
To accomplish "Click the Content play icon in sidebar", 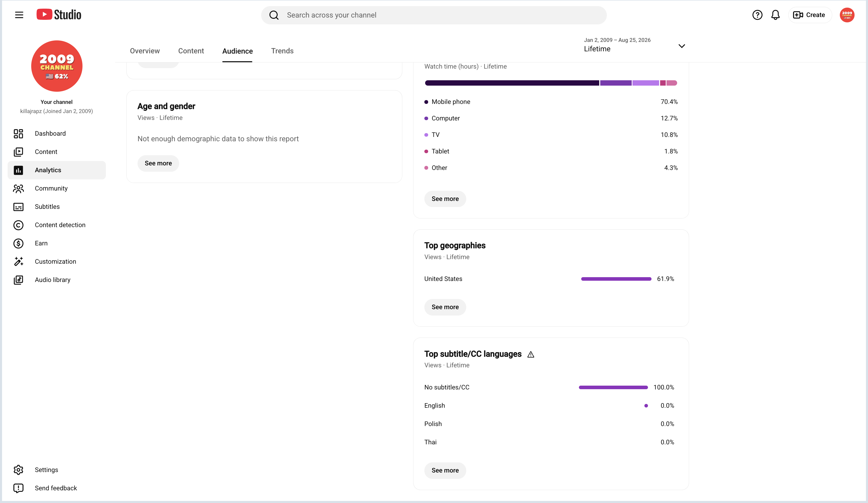I will tap(18, 152).
